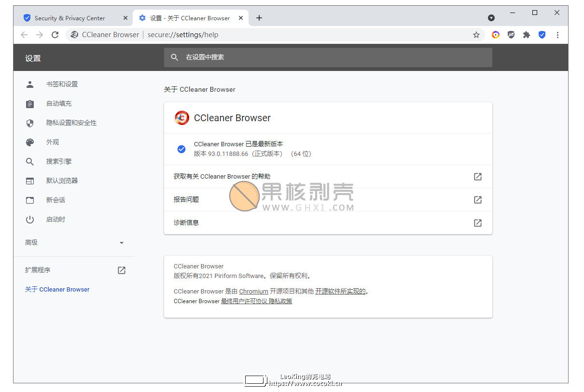
Task: Open 书签和设置 person icon
Action: click(30, 84)
